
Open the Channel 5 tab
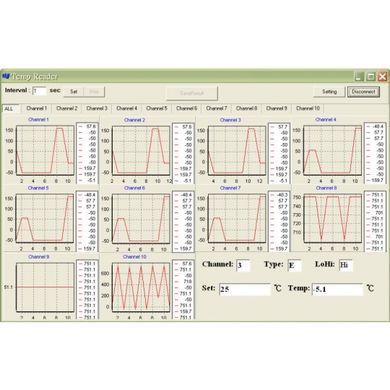[157, 108]
